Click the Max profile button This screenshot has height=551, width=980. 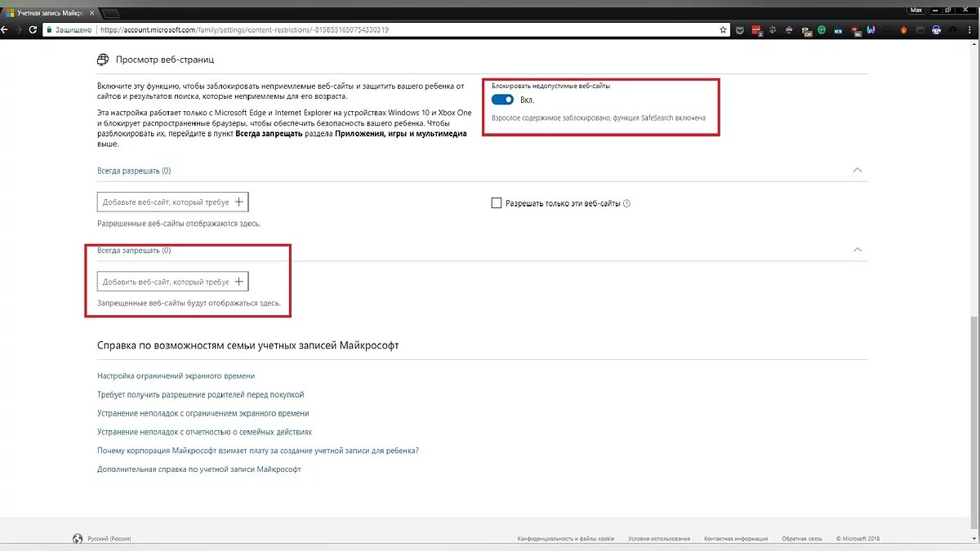[916, 9]
